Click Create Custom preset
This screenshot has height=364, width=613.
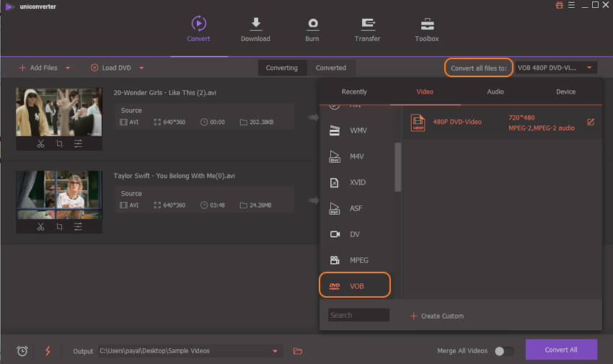pyautogui.click(x=437, y=316)
